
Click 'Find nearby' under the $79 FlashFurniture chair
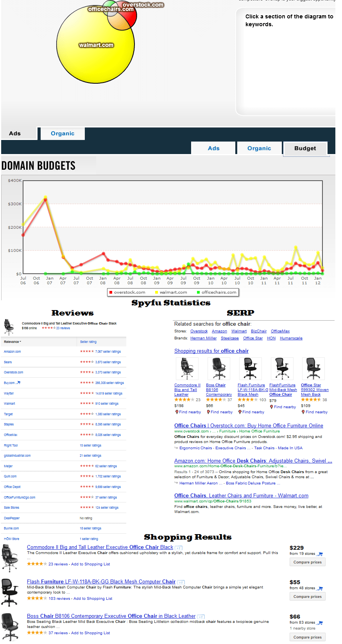(x=285, y=407)
